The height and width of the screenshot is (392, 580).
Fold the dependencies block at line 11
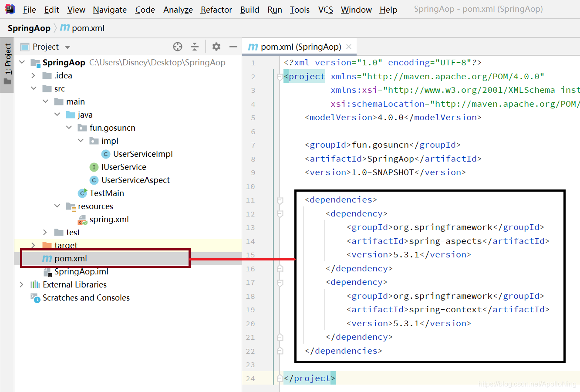pos(280,200)
